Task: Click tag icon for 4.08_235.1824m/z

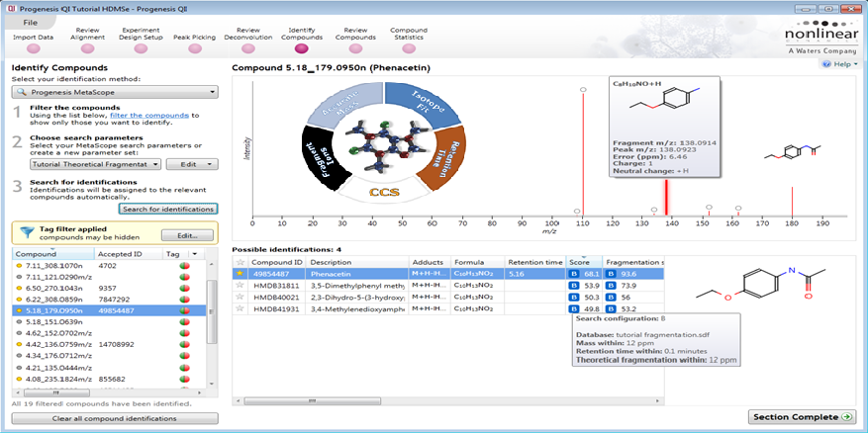Action: click(183, 379)
